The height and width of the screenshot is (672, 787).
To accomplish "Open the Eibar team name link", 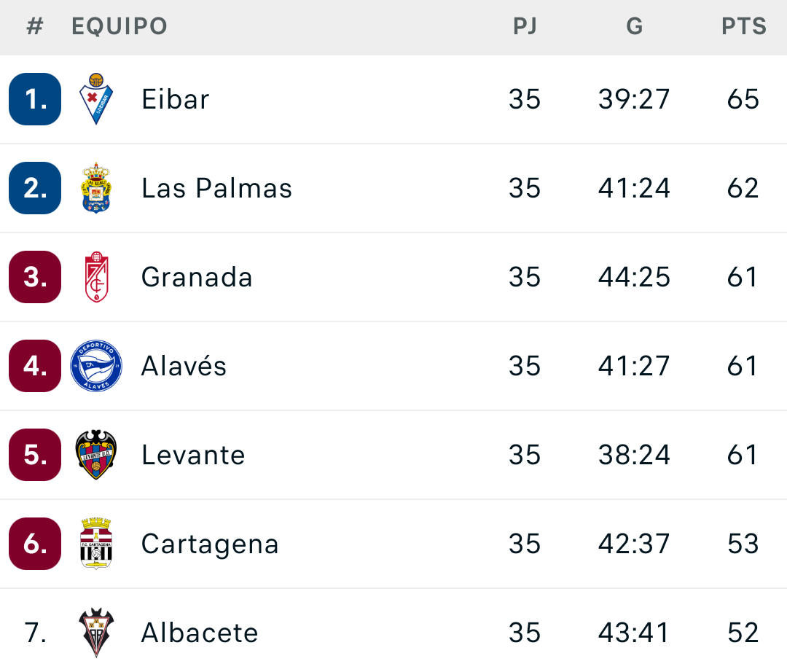I will click(x=176, y=100).
